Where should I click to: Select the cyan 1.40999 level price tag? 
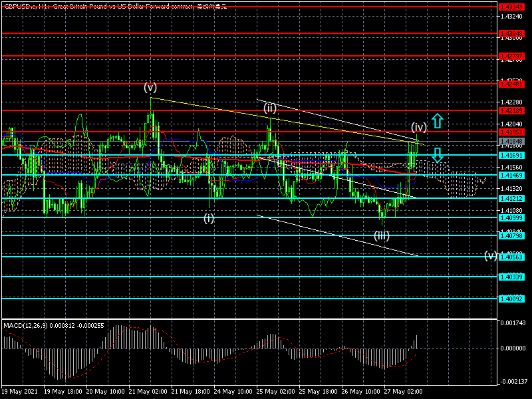[x=511, y=217]
